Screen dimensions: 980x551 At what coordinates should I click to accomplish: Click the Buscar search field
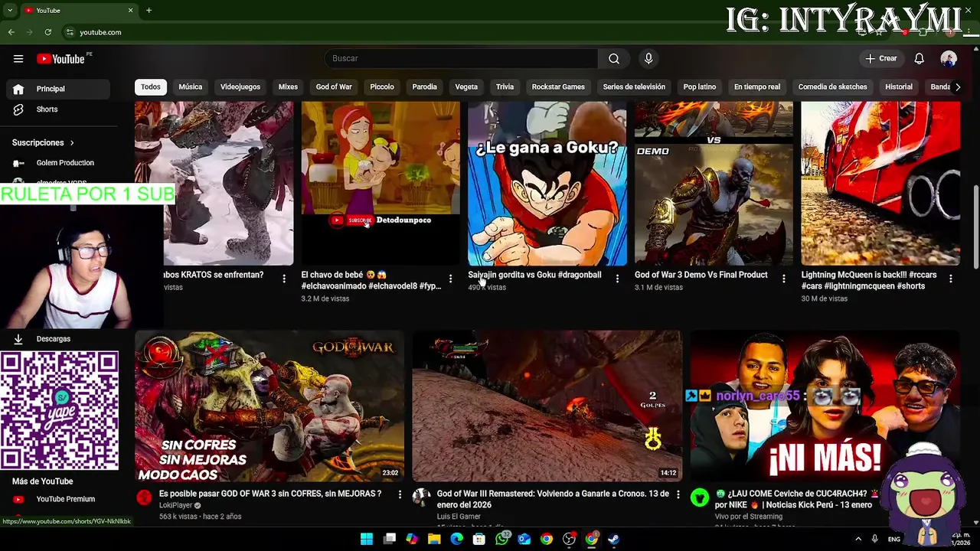click(x=461, y=59)
